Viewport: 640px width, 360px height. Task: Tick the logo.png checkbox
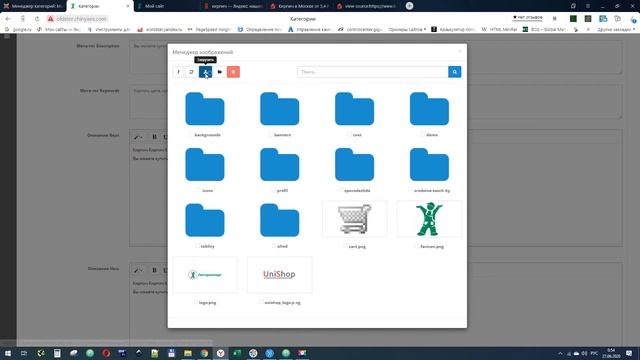[x=196, y=302]
